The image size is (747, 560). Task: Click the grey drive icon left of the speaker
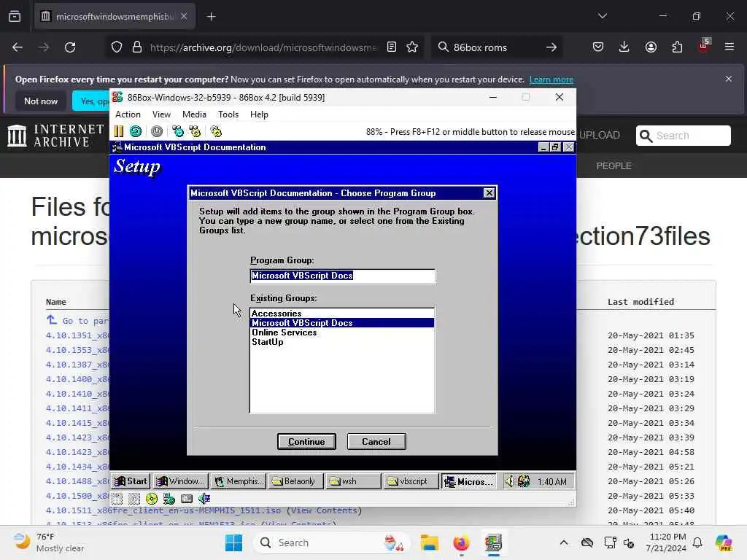coord(187,499)
